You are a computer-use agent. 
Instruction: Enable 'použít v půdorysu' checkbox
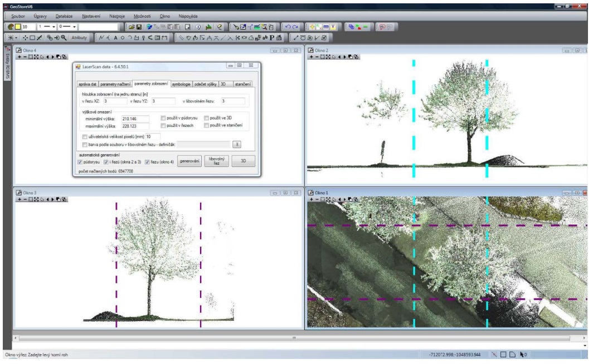coord(163,118)
